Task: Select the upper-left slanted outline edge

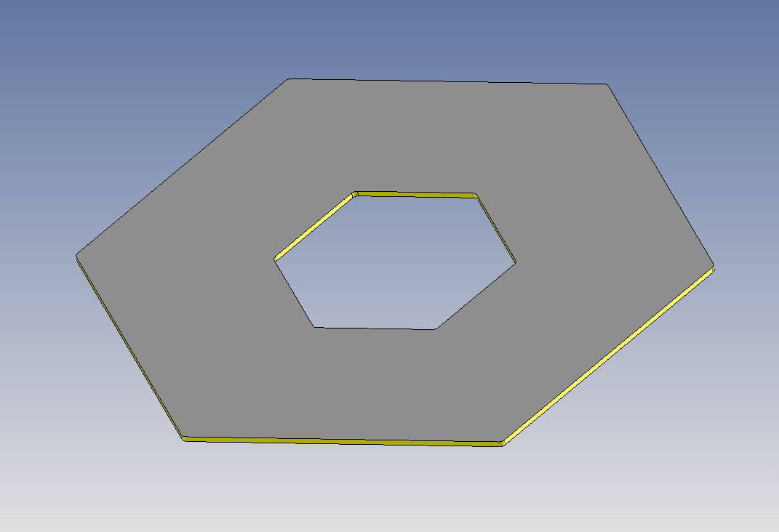Action: pos(182,167)
